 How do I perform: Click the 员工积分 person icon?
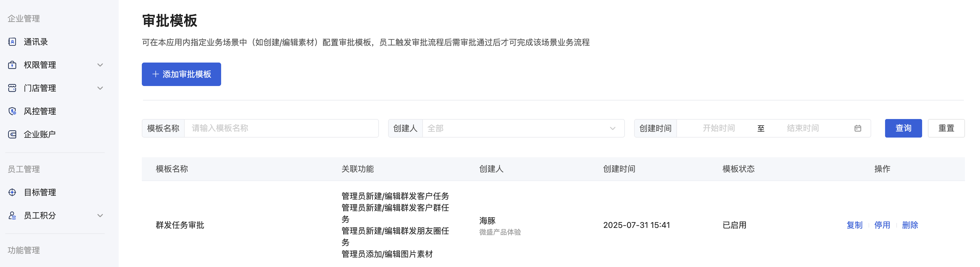point(12,215)
